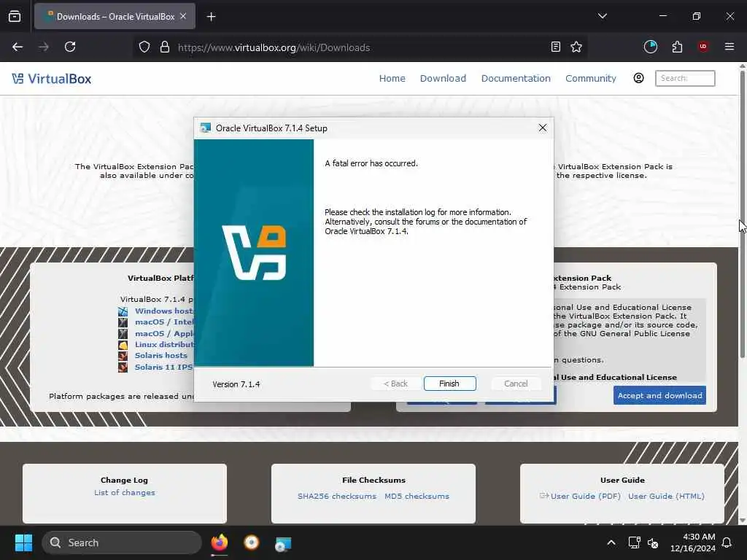
Task: Focus the site Search field
Action: [685, 78]
